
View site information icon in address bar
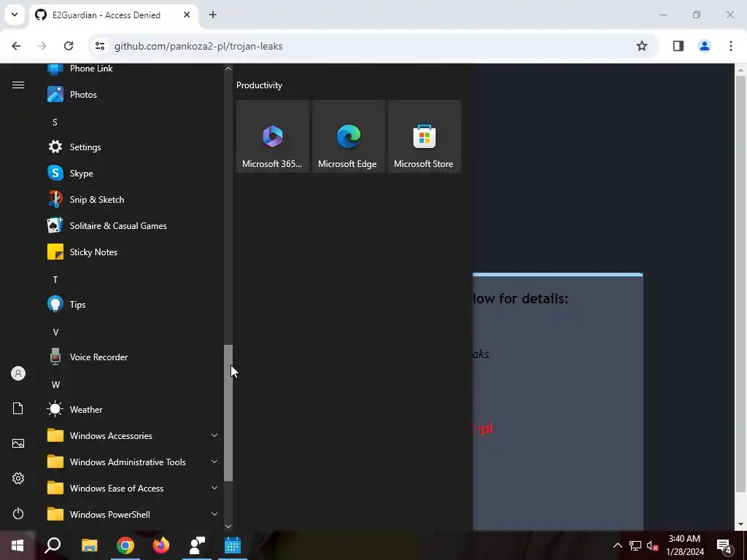tap(99, 46)
